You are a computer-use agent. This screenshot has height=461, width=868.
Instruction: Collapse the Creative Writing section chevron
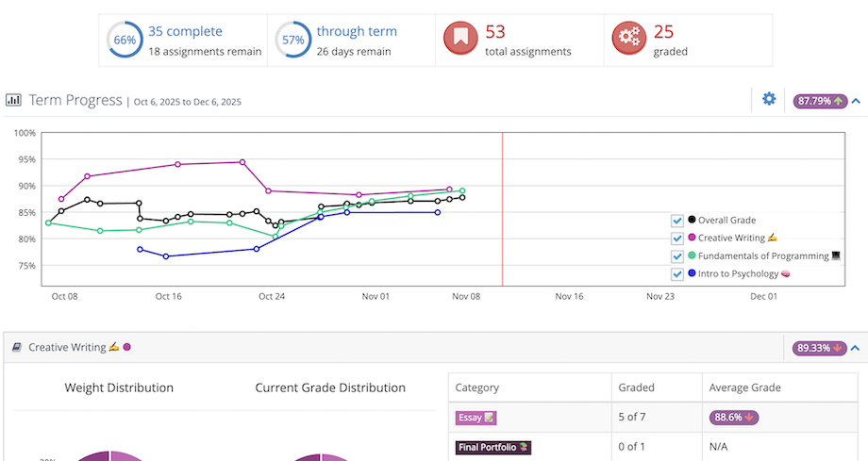856,348
